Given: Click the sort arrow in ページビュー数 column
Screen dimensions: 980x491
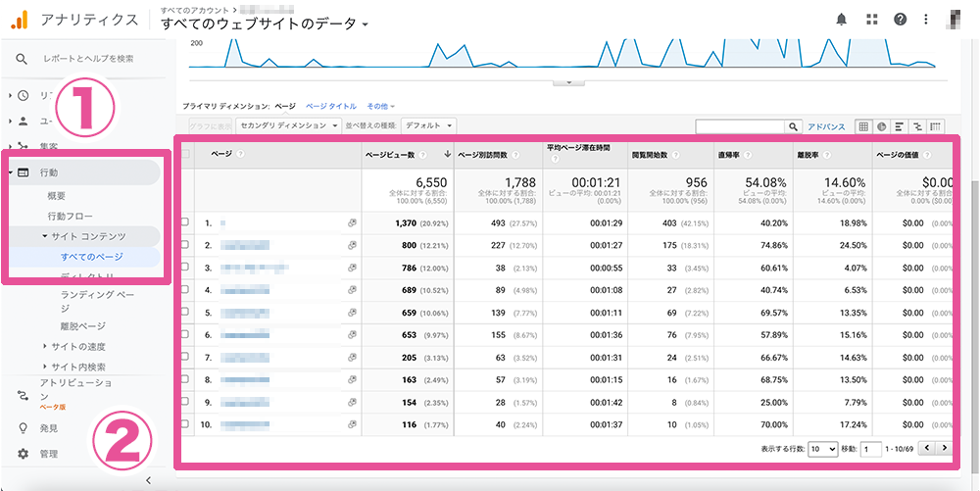Looking at the screenshot, I should point(447,154).
